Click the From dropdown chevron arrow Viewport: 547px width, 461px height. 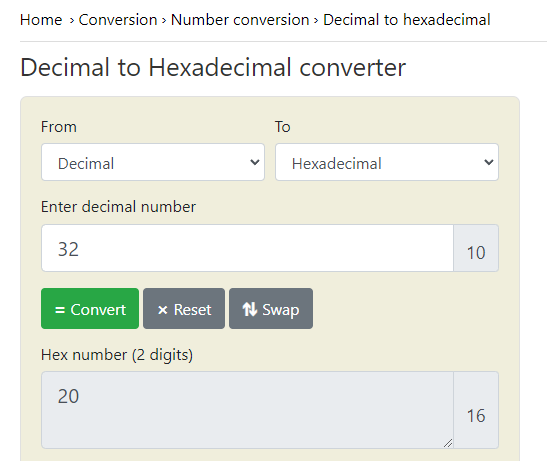255,162
